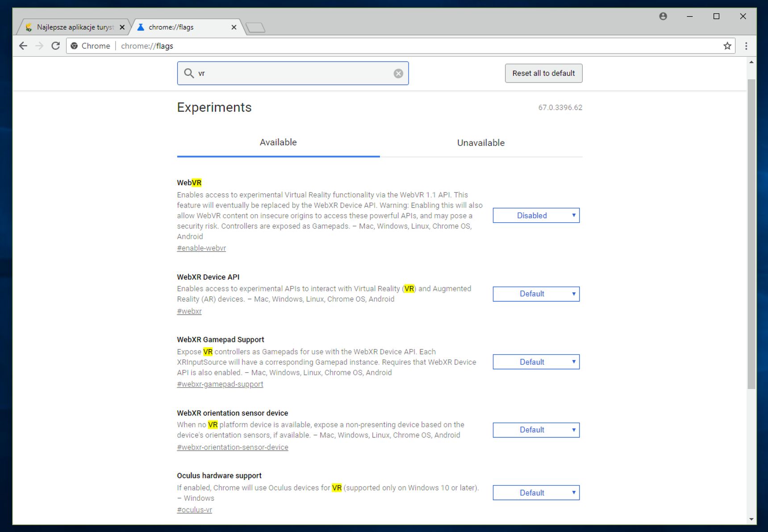Open the #webxr-orientation-sensor-device link
Viewport: 768px width, 532px height.
[233, 447]
